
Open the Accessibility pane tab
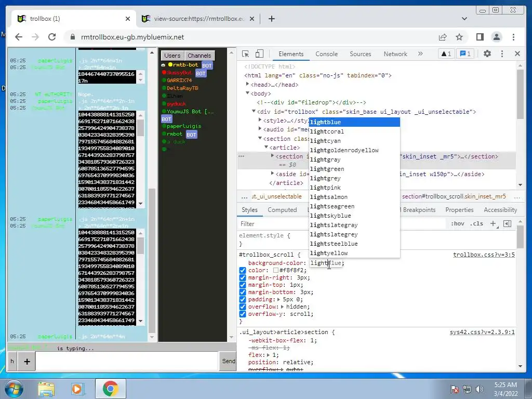[x=500, y=210]
